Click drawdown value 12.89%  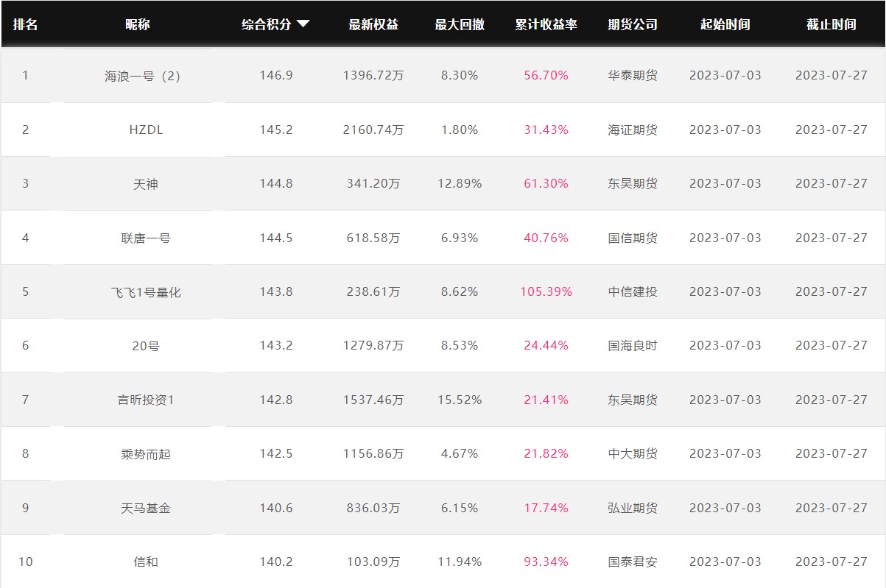(460, 183)
